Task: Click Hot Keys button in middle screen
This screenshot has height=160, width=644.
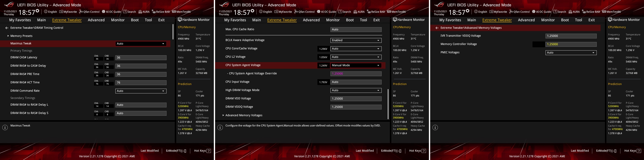Action: click(417, 151)
